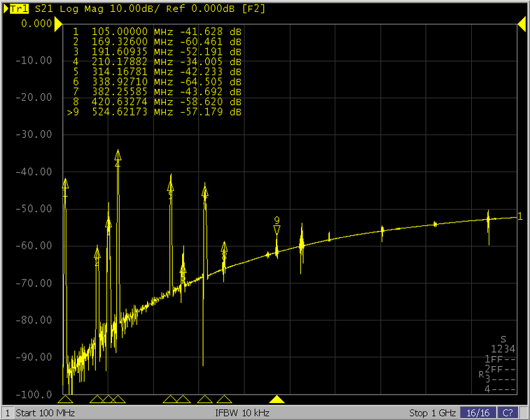Click the leftmost hollow triangle on frequency axis
The height and width of the screenshot is (420, 530).
pyautogui.click(x=65, y=399)
